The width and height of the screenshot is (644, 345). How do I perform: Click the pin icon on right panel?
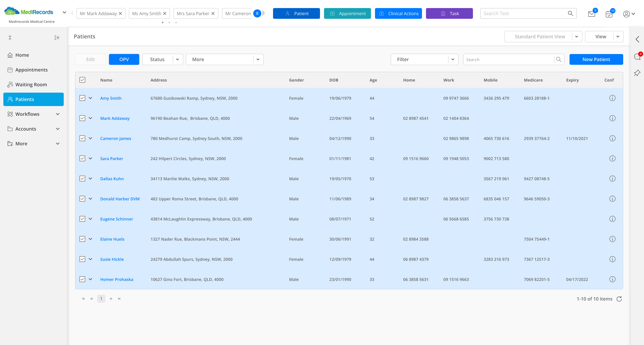click(x=637, y=73)
